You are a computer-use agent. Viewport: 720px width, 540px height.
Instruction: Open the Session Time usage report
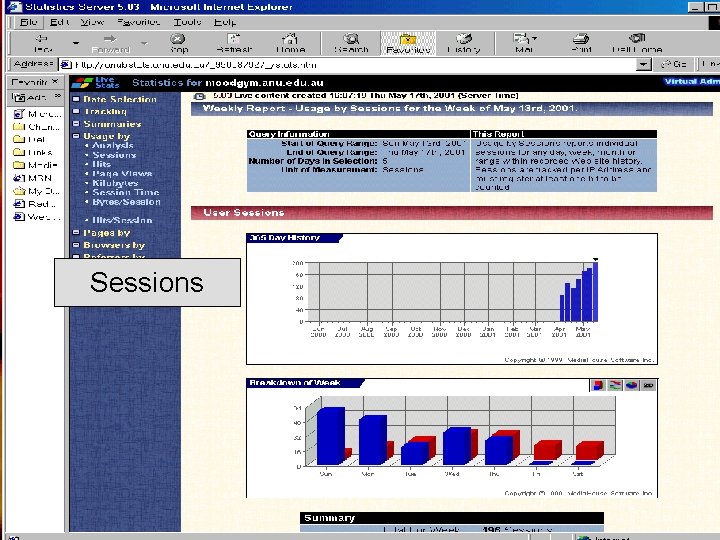pos(126,192)
